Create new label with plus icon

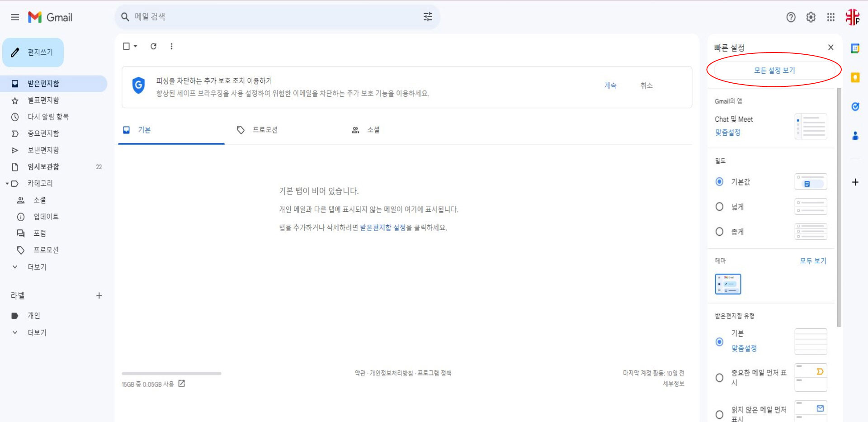99,295
